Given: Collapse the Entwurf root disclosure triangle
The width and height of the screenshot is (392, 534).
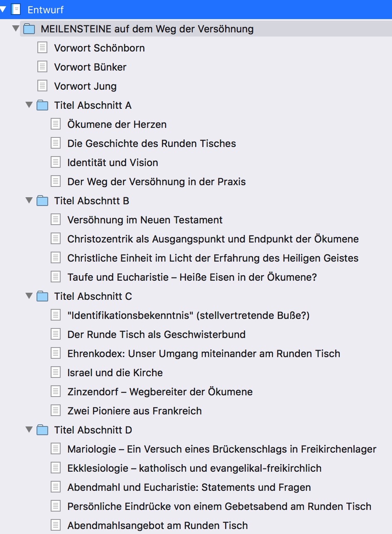Looking at the screenshot, I should point(3,9).
